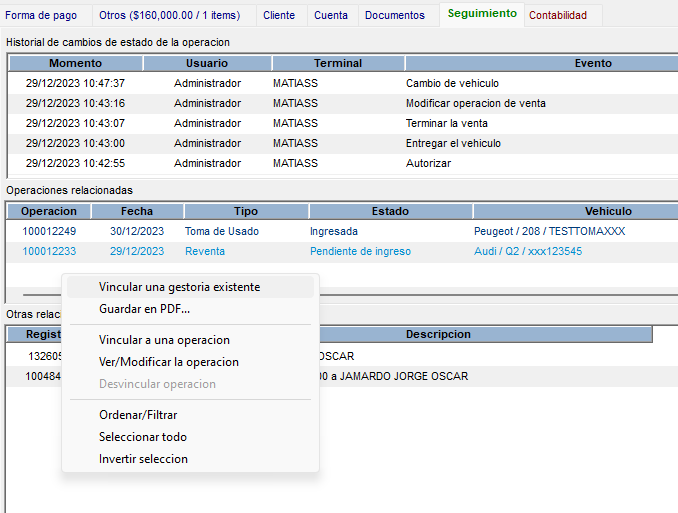Open the Documentos tab

(x=394, y=15)
